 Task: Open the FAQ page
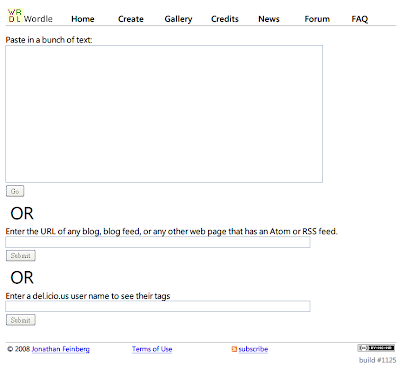(360, 19)
